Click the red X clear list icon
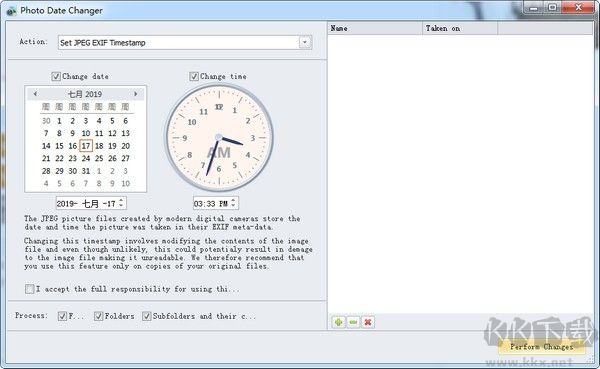Viewport: 600px width, 369px height. coord(368,322)
